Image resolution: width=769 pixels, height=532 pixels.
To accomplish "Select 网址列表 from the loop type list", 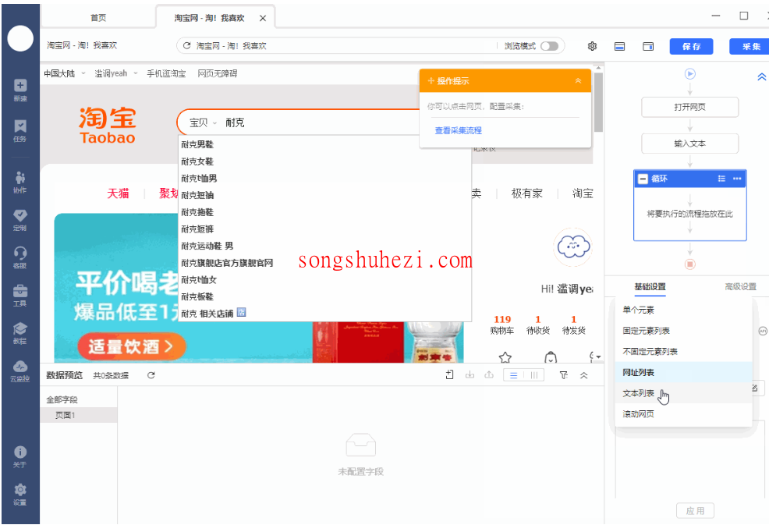I will 683,373.
